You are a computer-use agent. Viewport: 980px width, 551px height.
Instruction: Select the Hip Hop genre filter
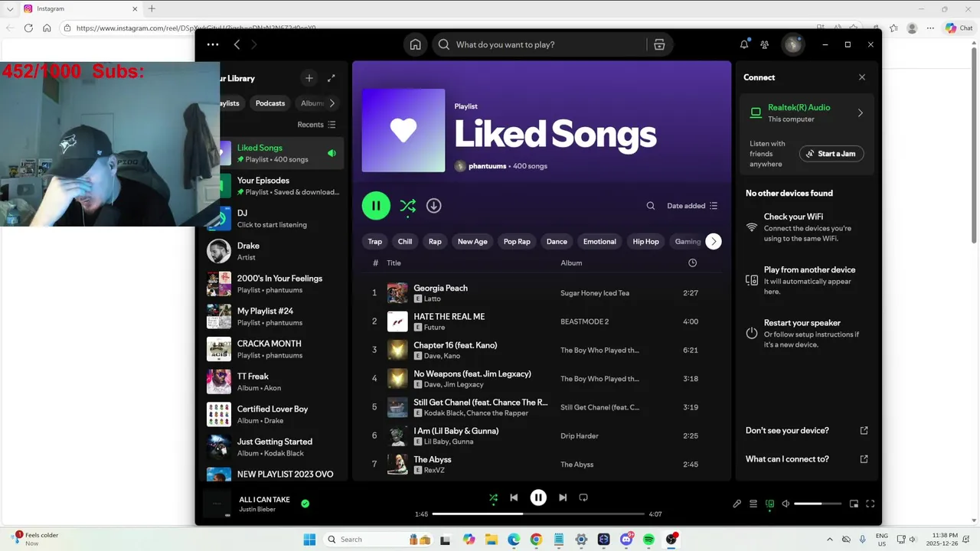(x=645, y=241)
